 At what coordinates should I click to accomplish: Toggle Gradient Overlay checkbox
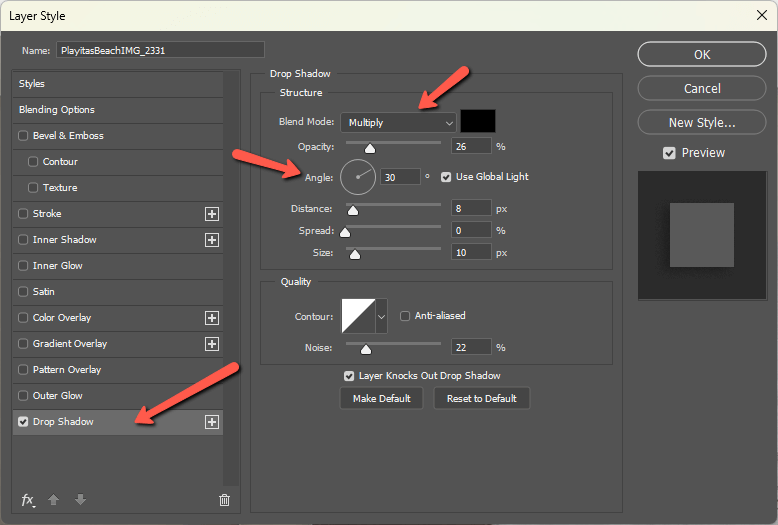pos(23,343)
